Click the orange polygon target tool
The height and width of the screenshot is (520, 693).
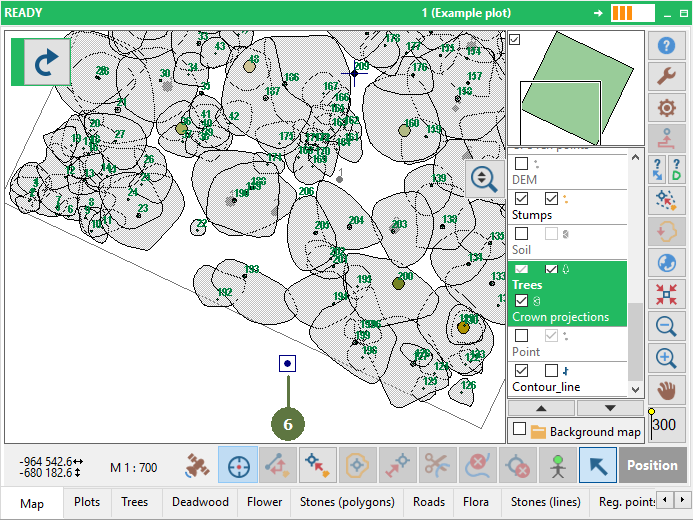[357, 465]
